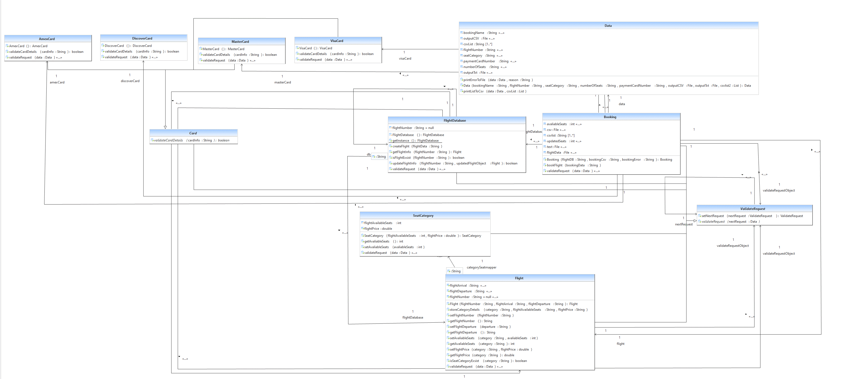Click avaliableSeats attribute in Booking
868x379 pixels.
tap(563, 124)
